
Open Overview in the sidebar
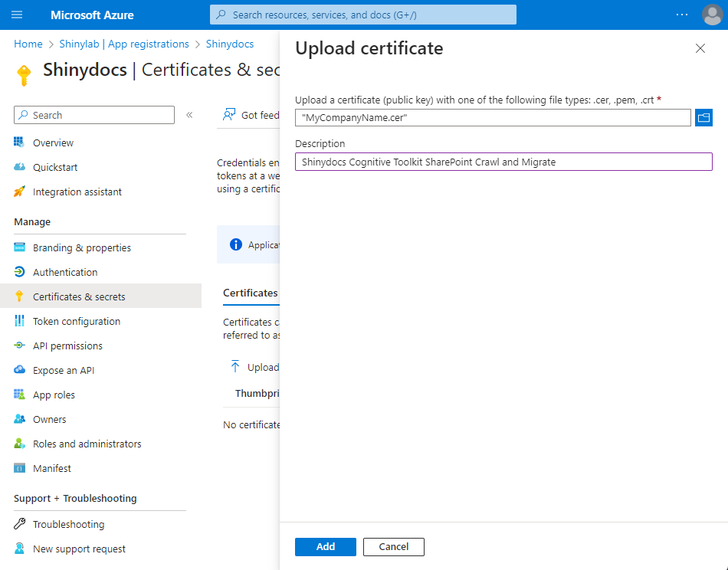[53, 142]
